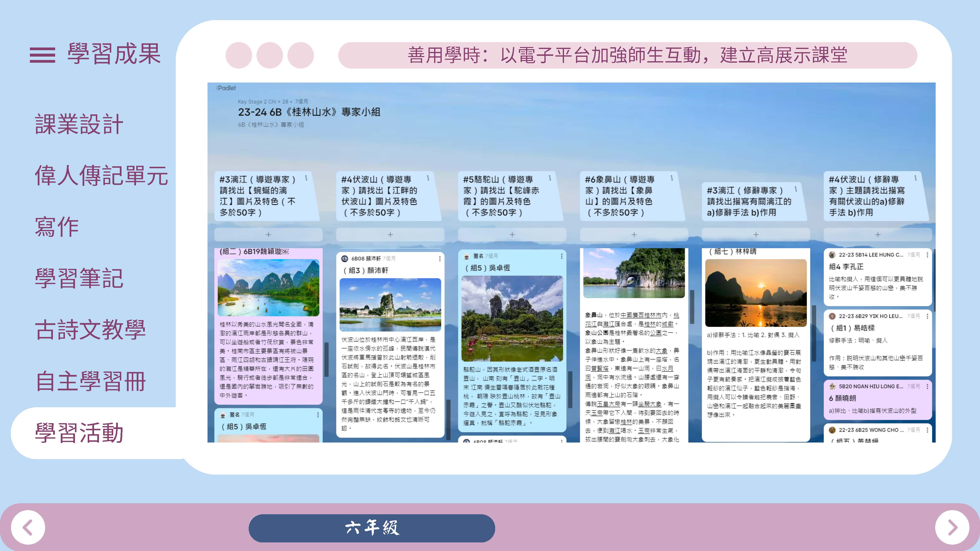Open options menu for #3漓江 導遊專家 column
980x551 pixels.
(x=306, y=178)
